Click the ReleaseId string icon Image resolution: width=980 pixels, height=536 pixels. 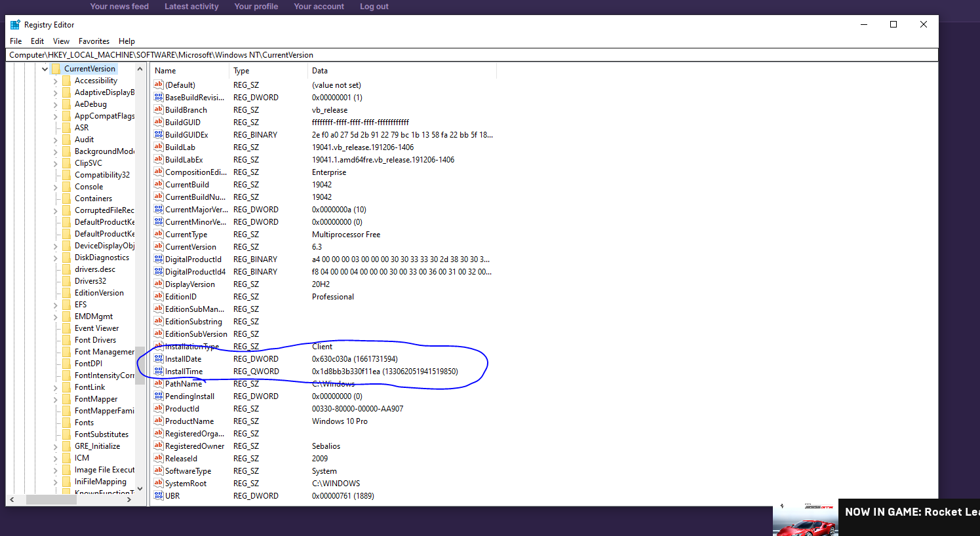click(158, 458)
